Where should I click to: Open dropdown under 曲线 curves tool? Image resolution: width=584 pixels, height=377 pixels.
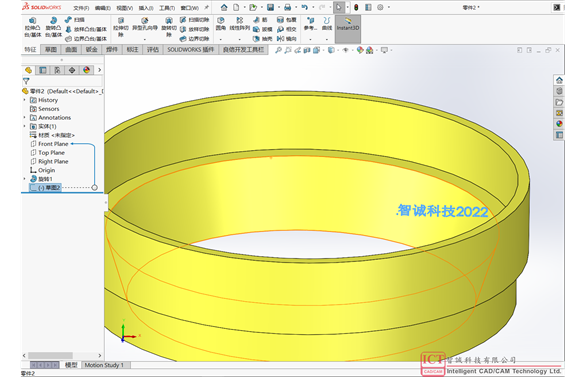pos(327,39)
